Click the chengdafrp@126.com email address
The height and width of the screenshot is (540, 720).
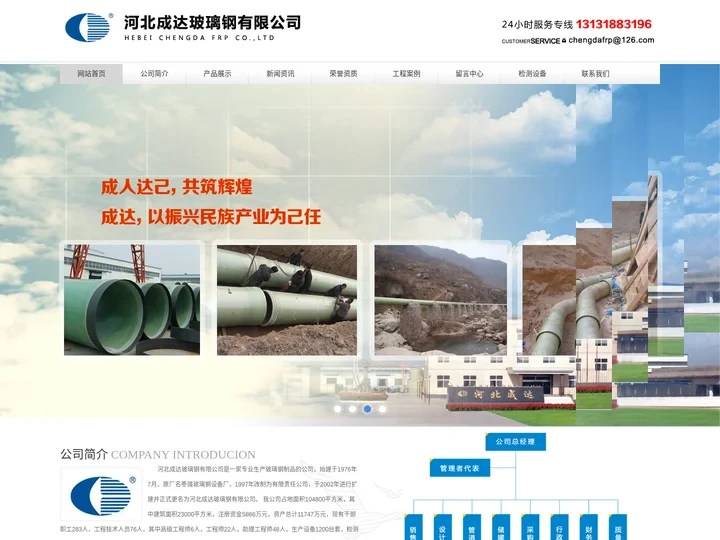click(x=611, y=40)
